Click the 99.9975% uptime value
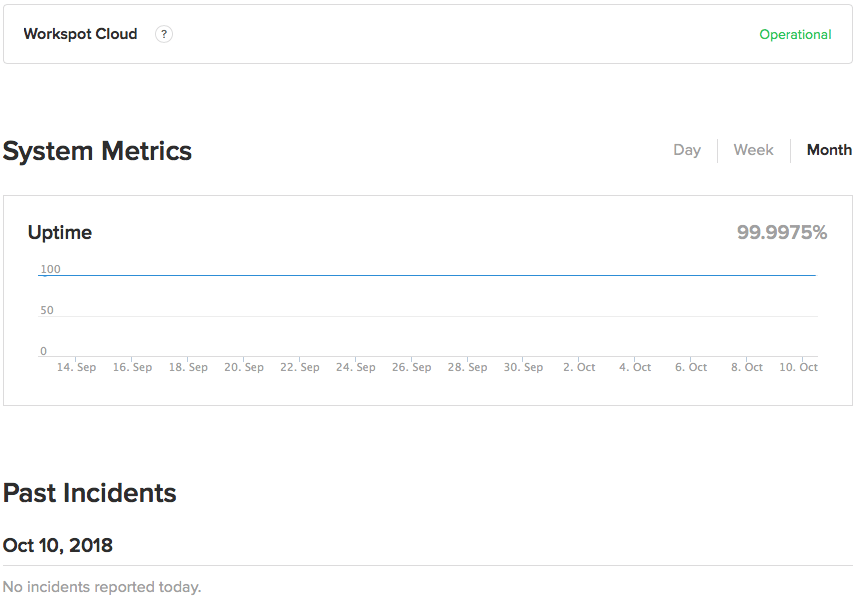Viewport: 854px width, 601px height. pyautogui.click(x=782, y=233)
